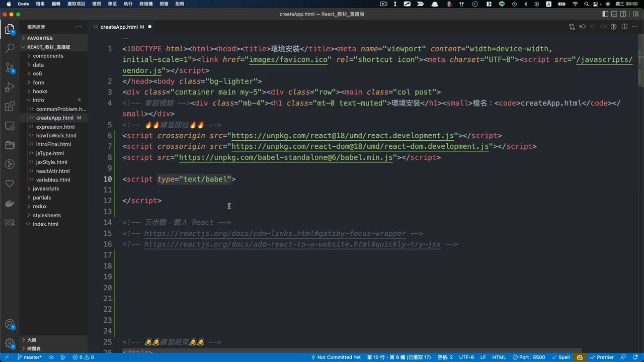Open the 檔案 menu
Image resolution: width=644 pixels, height=362 pixels.
pos(40,4)
